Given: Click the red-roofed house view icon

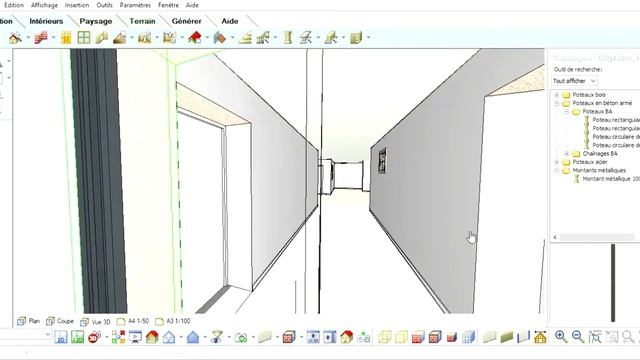Looking at the screenshot, I should 152,337.
